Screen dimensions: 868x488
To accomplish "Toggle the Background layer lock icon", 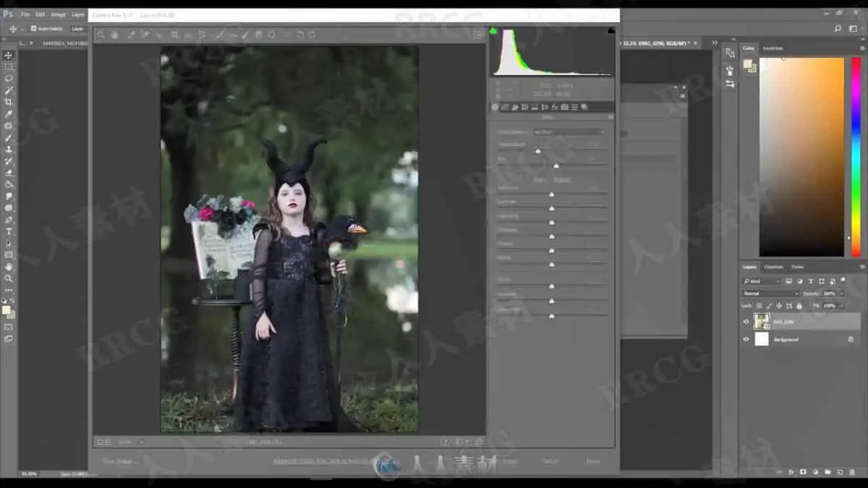I will [x=851, y=339].
